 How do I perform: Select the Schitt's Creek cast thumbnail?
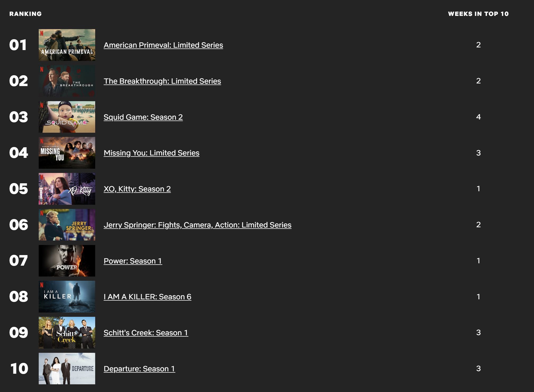pyautogui.click(x=67, y=333)
